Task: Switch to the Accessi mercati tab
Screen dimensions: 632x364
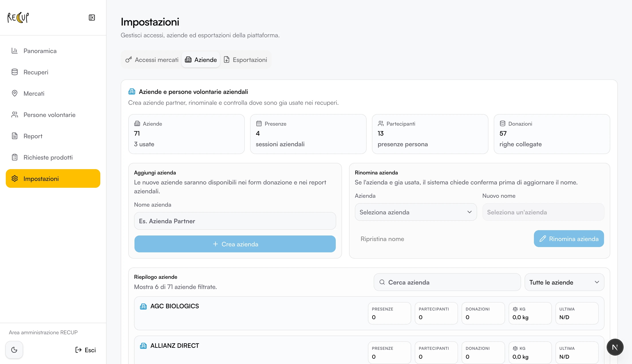Action: click(152, 60)
